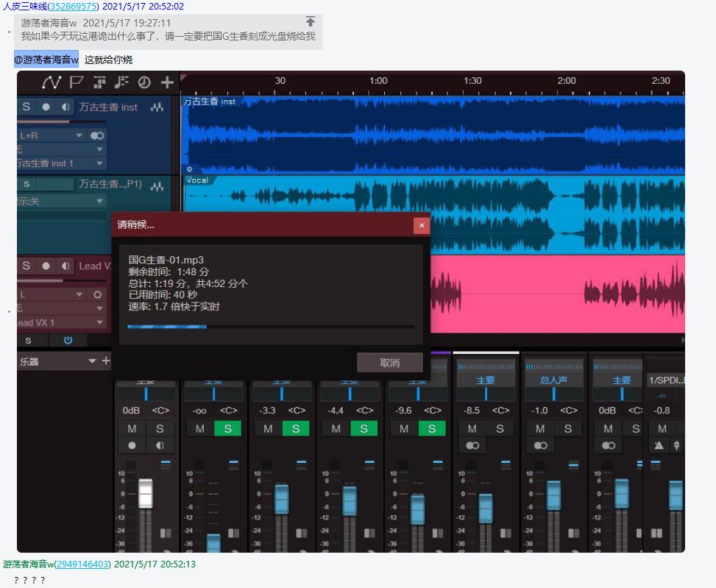716x588 pixels.
Task: Arm record on first 0dB mixer channel
Action: (132, 445)
